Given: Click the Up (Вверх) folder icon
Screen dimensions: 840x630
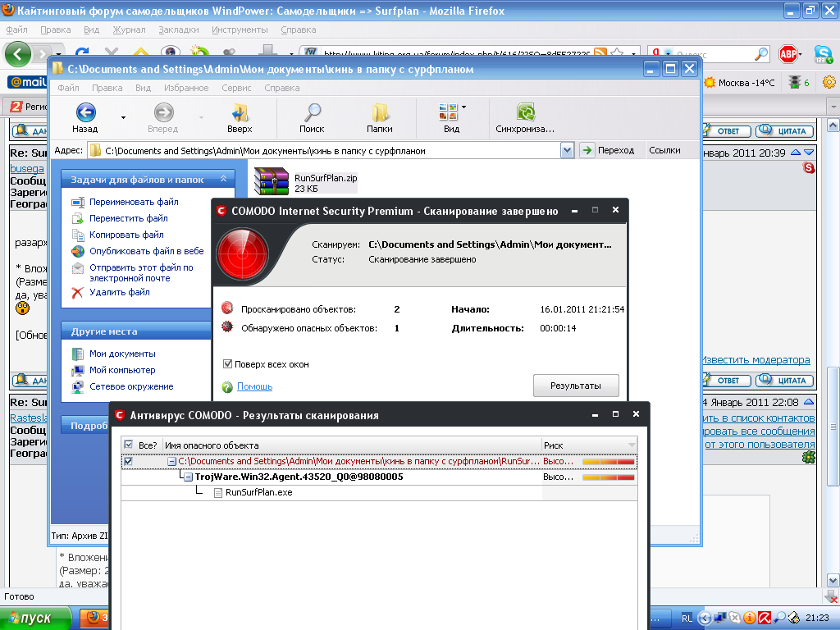Looking at the screenshot, I should pyautogui.click(x=240, y=112).
